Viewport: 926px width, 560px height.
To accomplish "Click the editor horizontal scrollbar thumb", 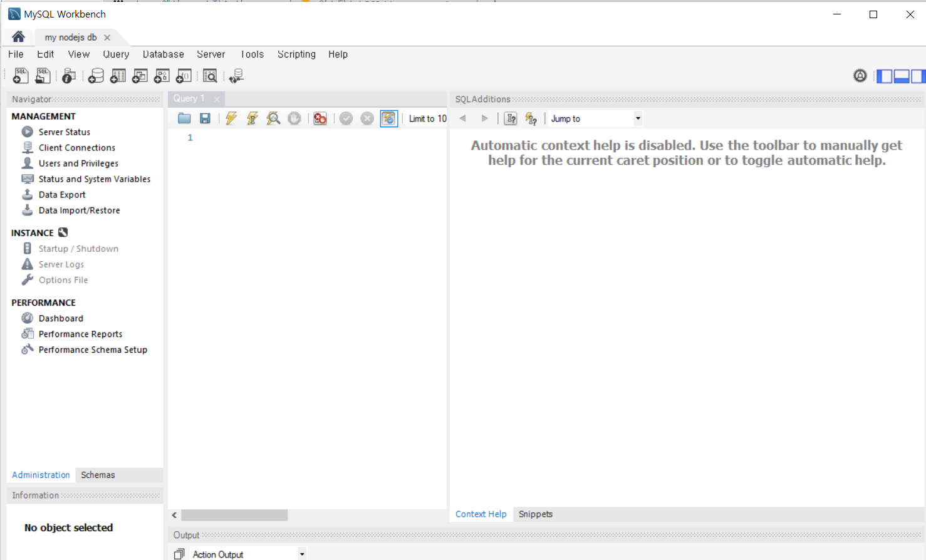I will [234, 515].
